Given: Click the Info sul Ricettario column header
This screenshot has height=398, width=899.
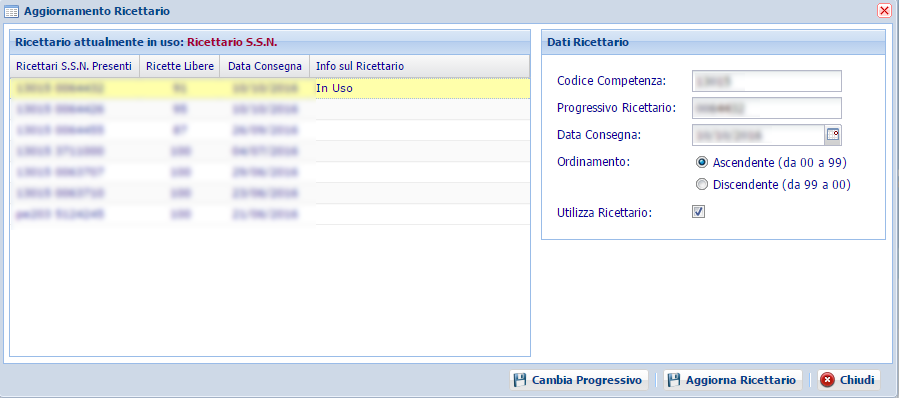Looking at the screenshot, I should pyautogui.click(x=420, y=66).
